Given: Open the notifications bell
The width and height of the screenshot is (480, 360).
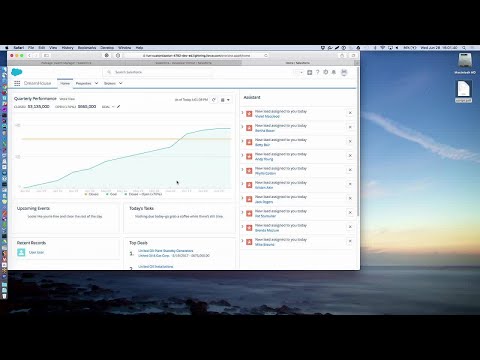Looking at the screenshot, I should coord(334,72).
